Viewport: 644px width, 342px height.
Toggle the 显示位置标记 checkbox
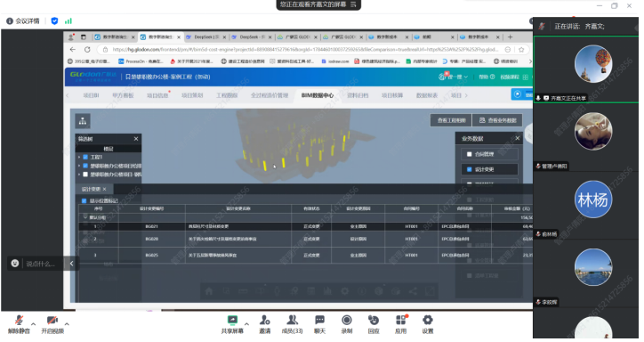[x=85, y=201]
